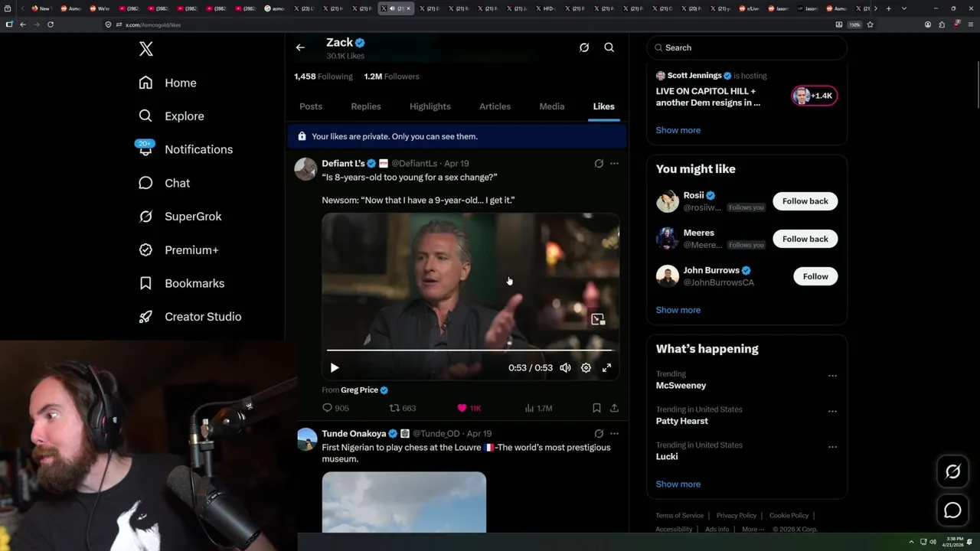Click the X Search field

747,47
